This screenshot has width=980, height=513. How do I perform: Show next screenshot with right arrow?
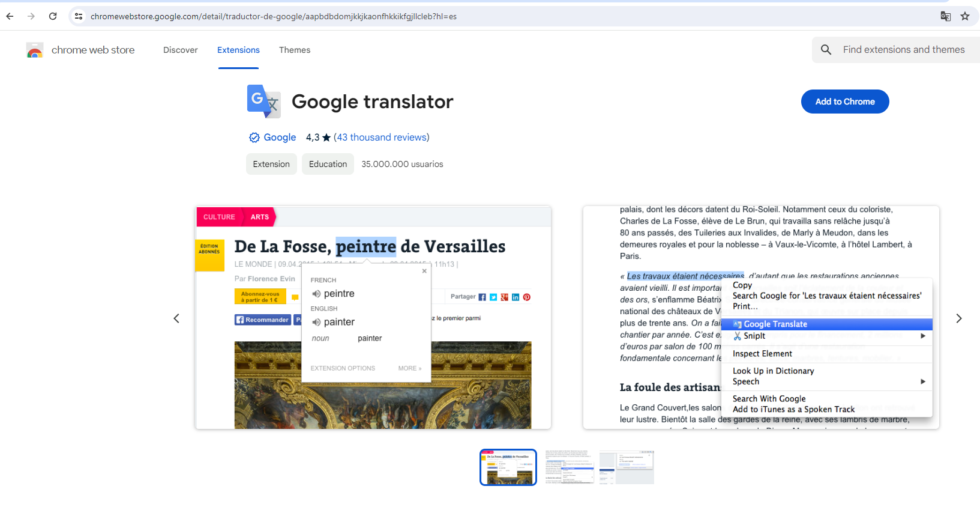coord(959,318)
